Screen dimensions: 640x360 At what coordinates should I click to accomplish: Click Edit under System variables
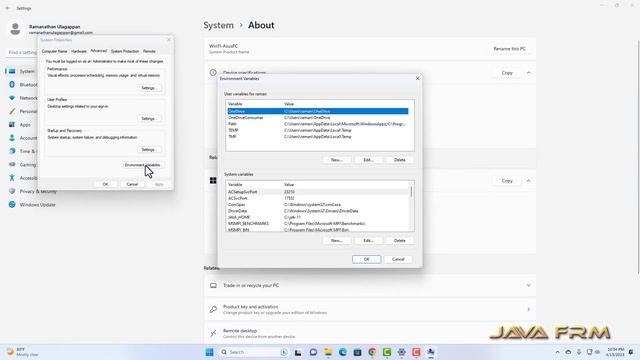(x=368, y=240)
